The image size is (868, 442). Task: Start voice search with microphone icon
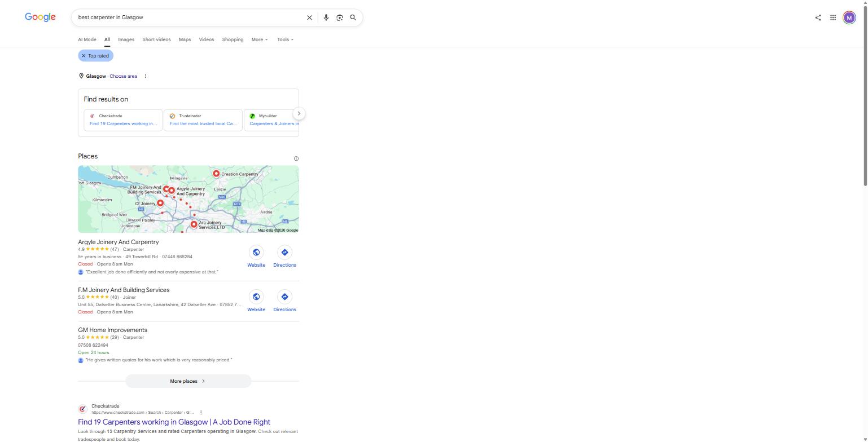coord(326,17)
